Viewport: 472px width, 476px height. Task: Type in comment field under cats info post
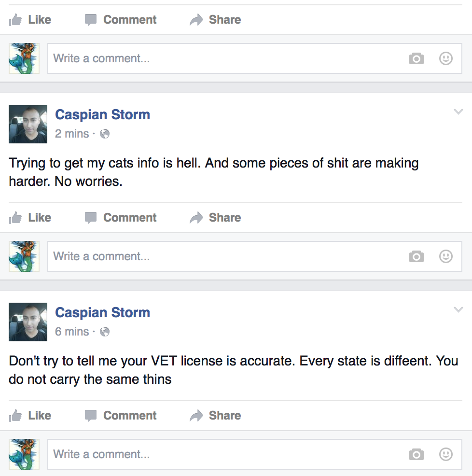click(222, 256)
